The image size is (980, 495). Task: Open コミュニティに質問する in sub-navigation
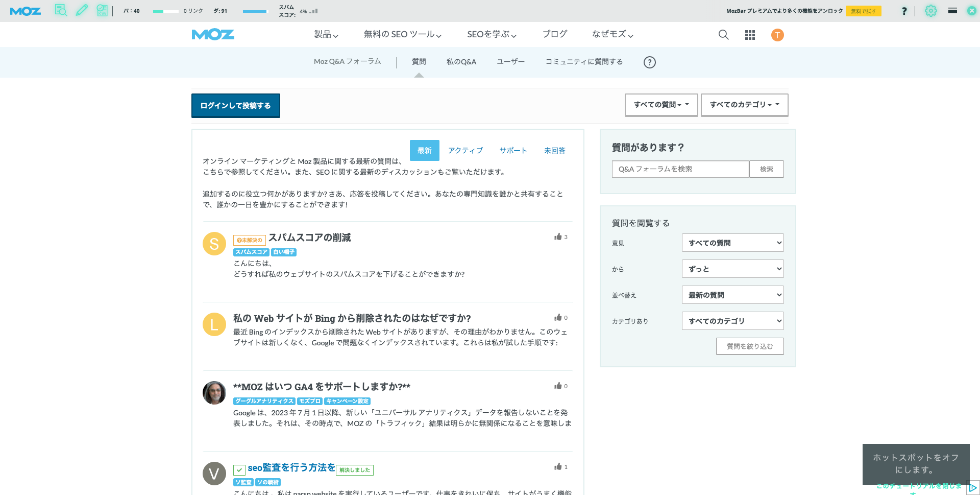click(584, 62)
